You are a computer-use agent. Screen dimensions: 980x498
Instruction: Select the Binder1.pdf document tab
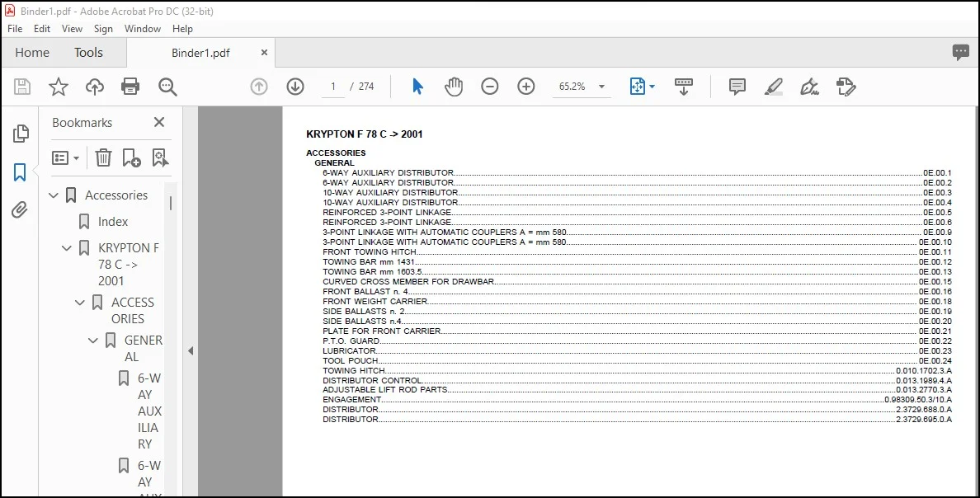pos(200,53)
